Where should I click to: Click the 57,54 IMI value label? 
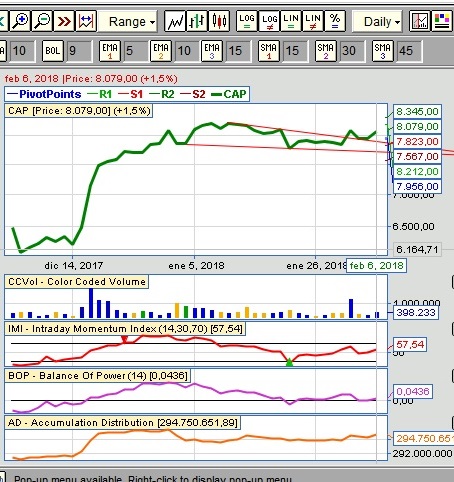[x=410, y=344]
